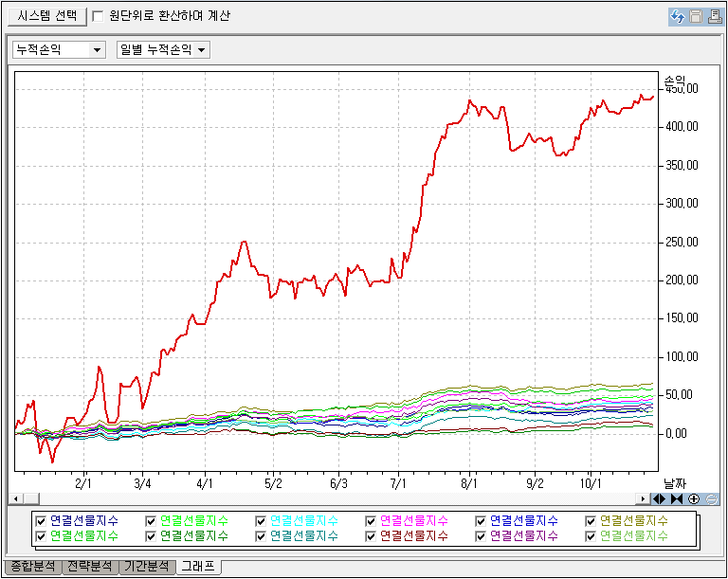Uncheck the cyan 연결선물지수 legend checkbox

pyautogui.click(x=261, y=520)
